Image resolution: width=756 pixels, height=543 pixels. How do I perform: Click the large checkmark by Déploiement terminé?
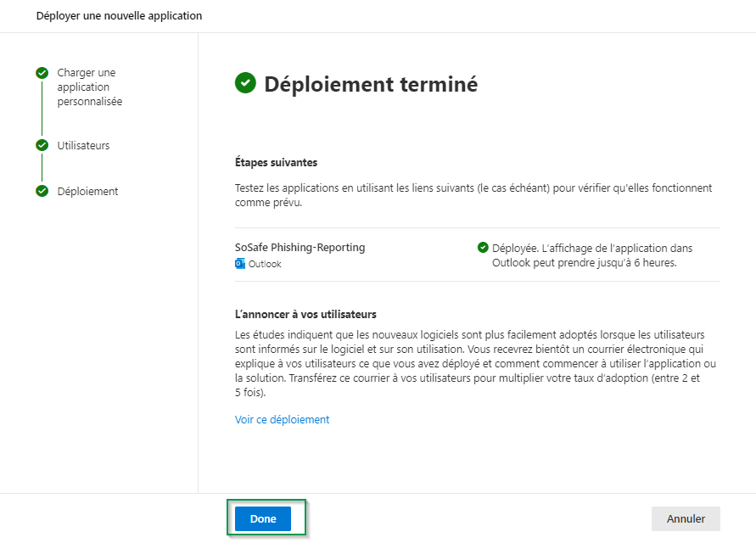[x=245, y=83]
